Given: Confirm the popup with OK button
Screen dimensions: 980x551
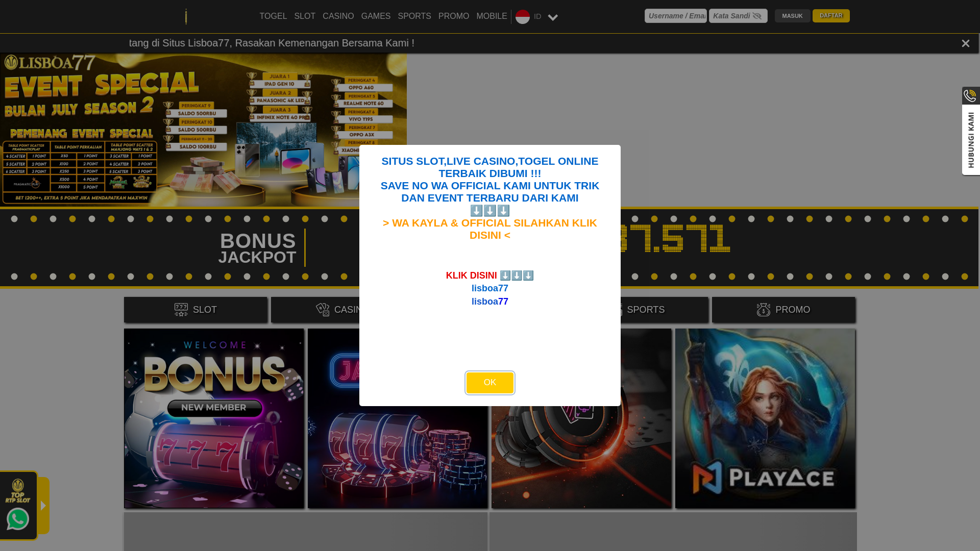Looking at the screenshot, I should 489,383.
